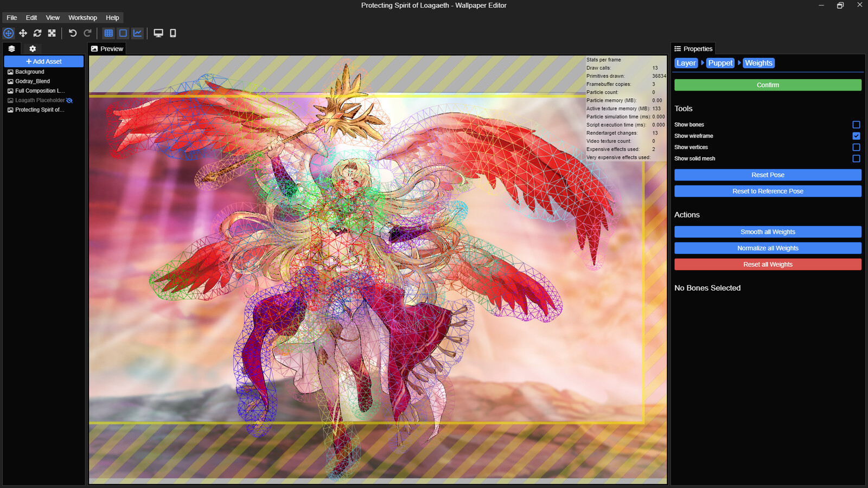This screenshot has width=868, height=488.
Task: Select the Loagath Placeholder layer
Action: pyautogui.click(x=40, y=100)
